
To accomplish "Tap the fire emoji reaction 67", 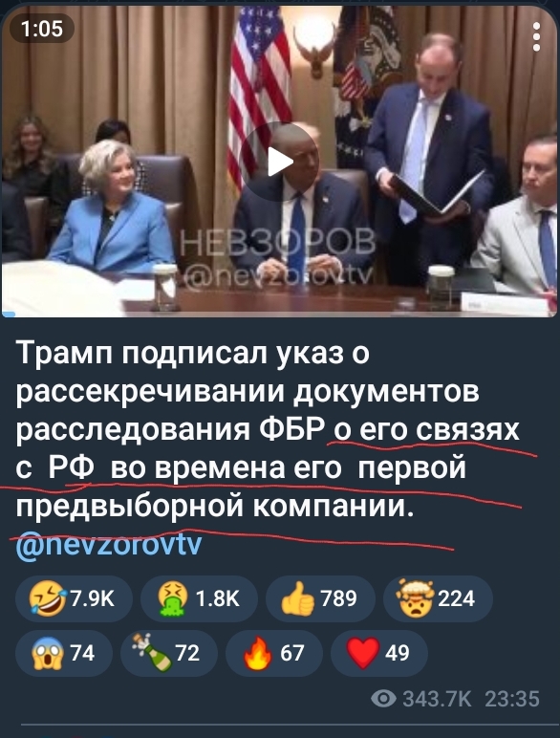I will coord(274,653).
